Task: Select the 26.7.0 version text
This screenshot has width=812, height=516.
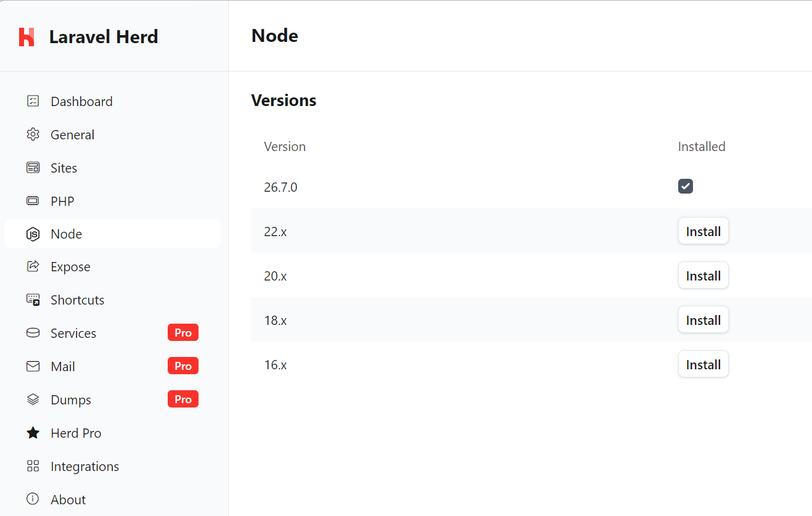Action: [281, 187]
